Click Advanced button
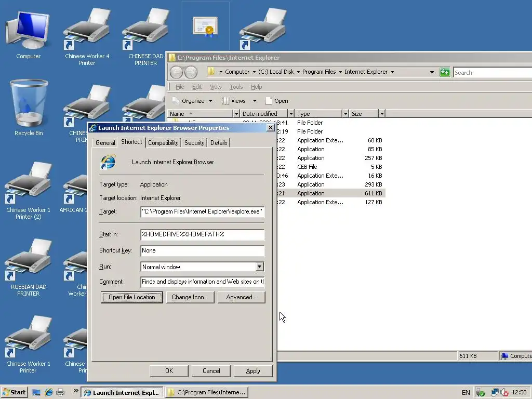The height and width of the screenshot is (399, 532). coord(241,297)
